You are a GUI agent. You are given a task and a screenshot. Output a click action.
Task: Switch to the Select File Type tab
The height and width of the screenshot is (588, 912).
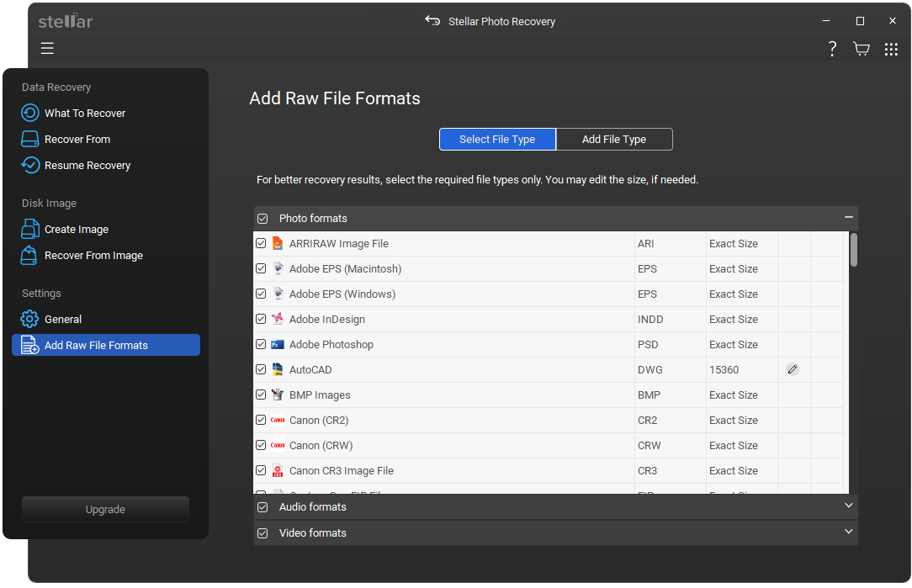click(497, 139)
